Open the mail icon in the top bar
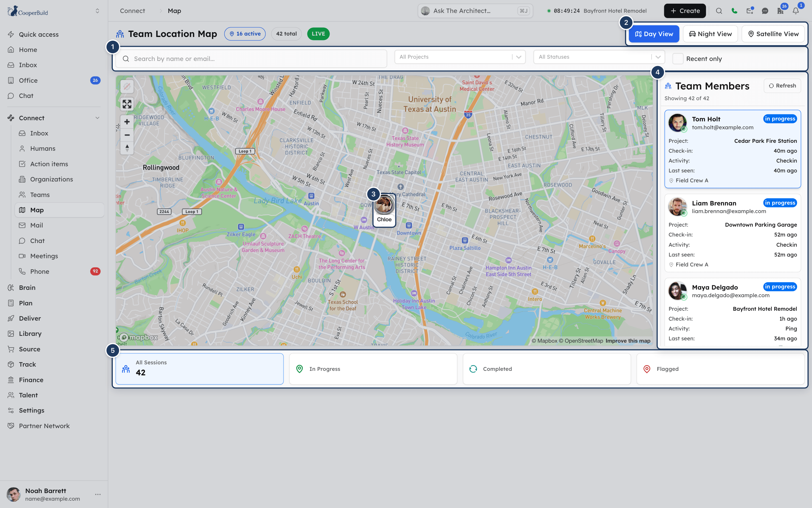 (750, 11)
